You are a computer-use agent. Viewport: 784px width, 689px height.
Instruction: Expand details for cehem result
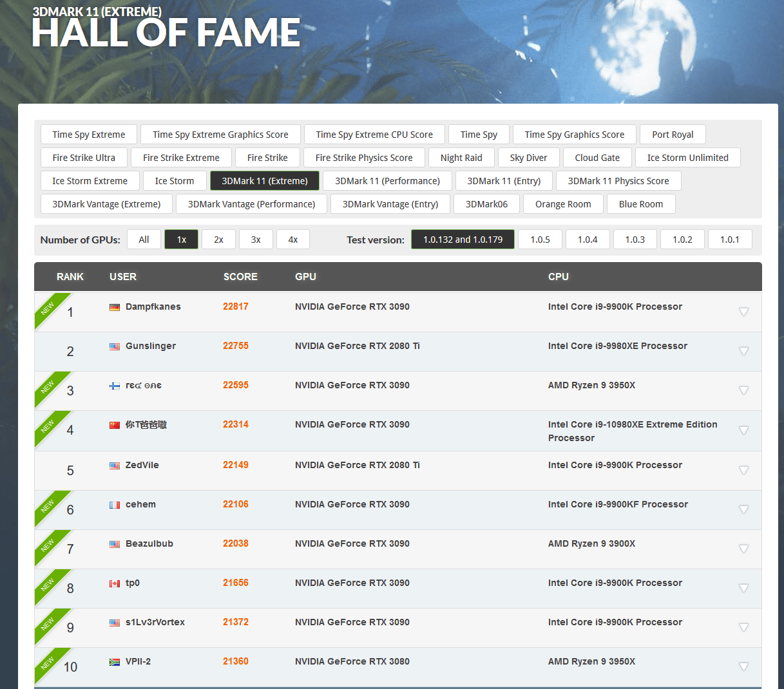coord(743,509)
